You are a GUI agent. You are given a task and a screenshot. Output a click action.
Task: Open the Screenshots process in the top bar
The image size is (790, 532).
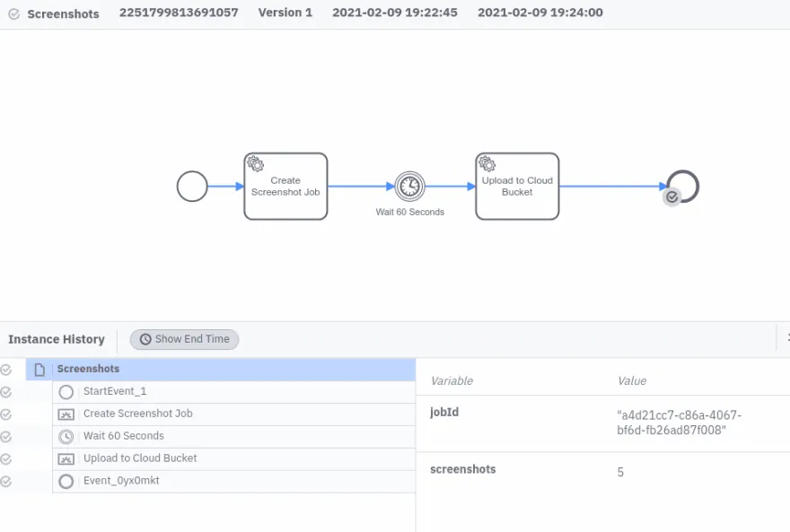[63, 14]
